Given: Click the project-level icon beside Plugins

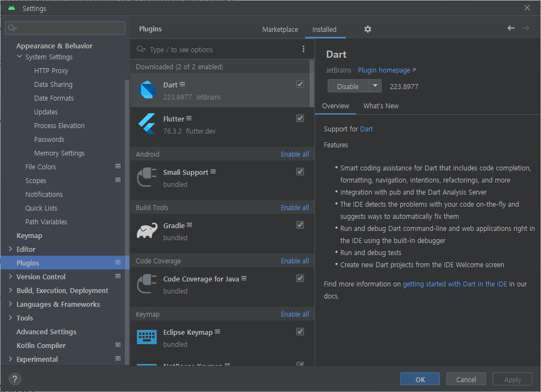Looking at the screenshot, I should point(118,263).
